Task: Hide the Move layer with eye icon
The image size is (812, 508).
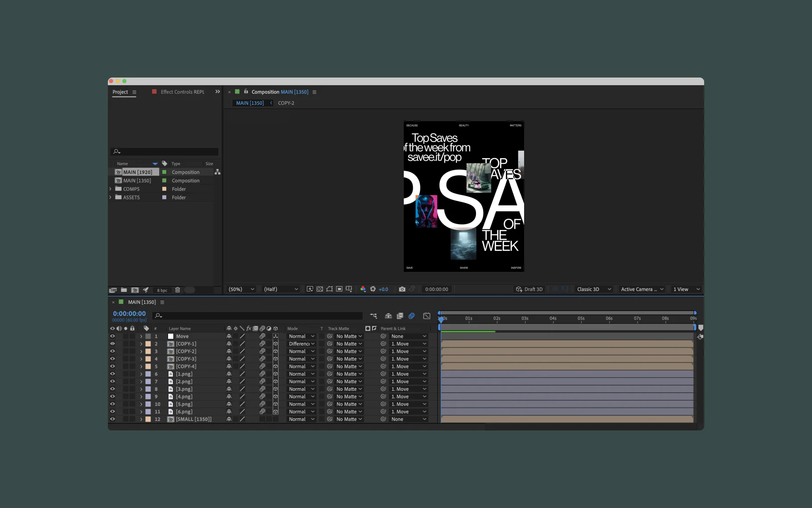Action: [x=112, y=336]
